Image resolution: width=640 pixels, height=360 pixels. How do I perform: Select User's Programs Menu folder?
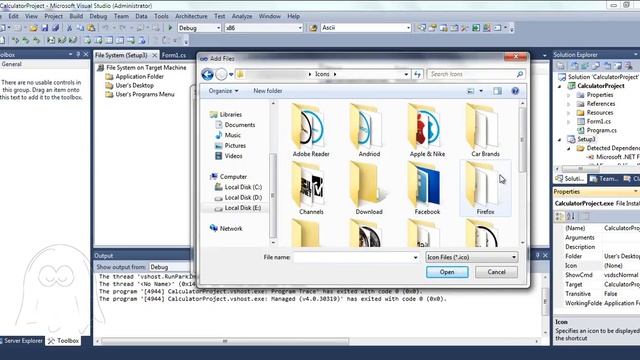pos(144,94)
